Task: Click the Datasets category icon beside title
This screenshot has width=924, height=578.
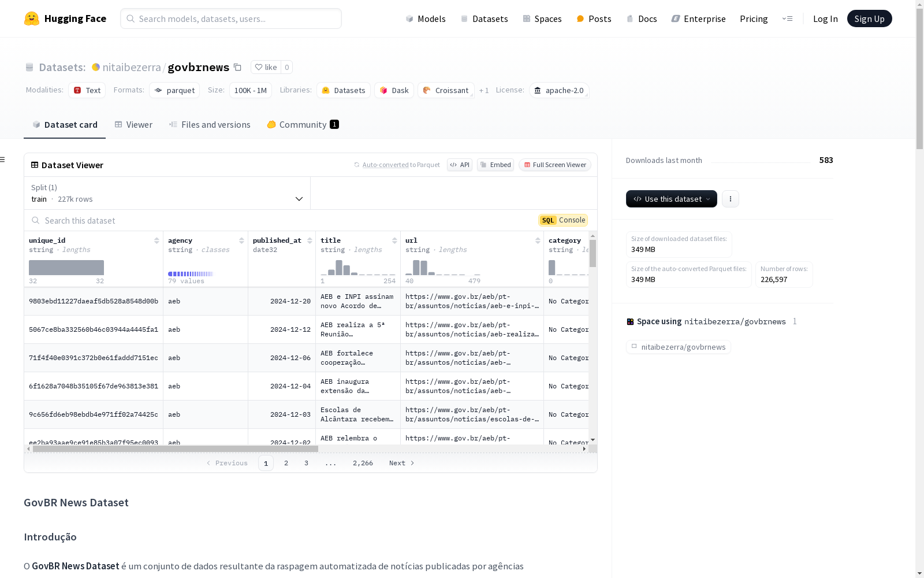Action: coord(29,67)
